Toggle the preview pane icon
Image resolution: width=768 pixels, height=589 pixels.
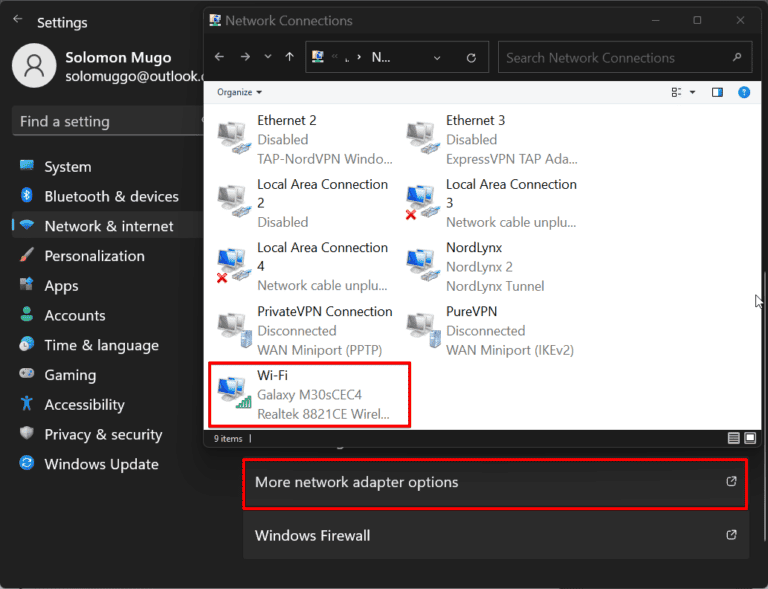717,92
